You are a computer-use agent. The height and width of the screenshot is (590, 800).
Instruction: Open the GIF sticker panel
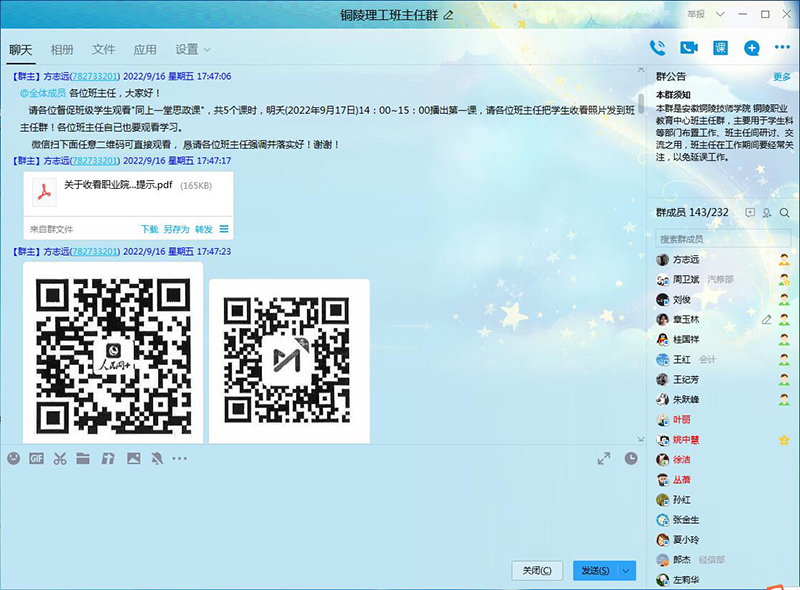[x=36, y=458]
